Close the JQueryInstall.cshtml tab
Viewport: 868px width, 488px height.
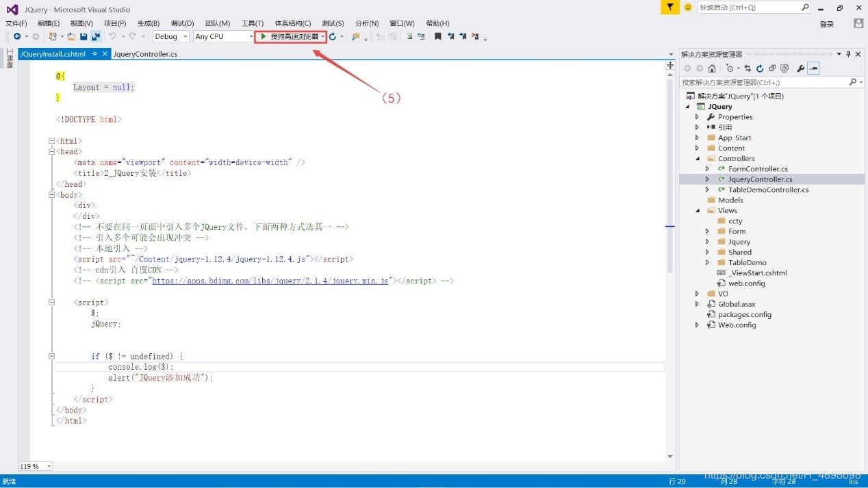pyautogui.click(x=105, y=53)
